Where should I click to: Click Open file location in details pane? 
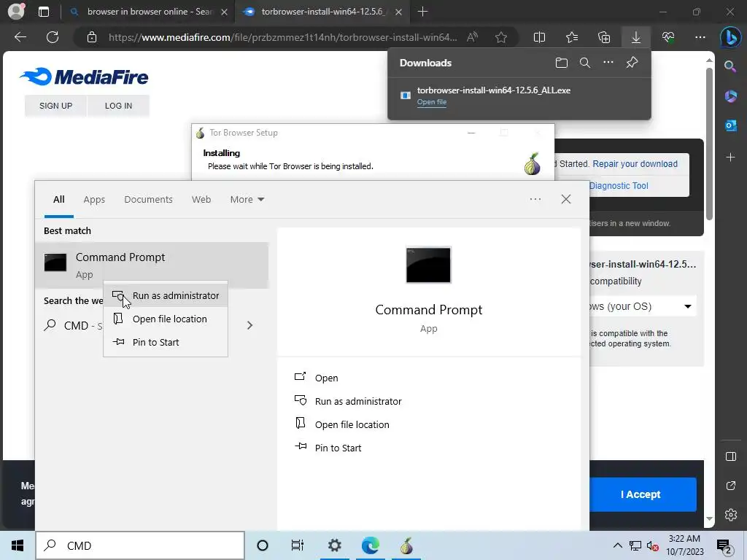click(x=341, y=424)
